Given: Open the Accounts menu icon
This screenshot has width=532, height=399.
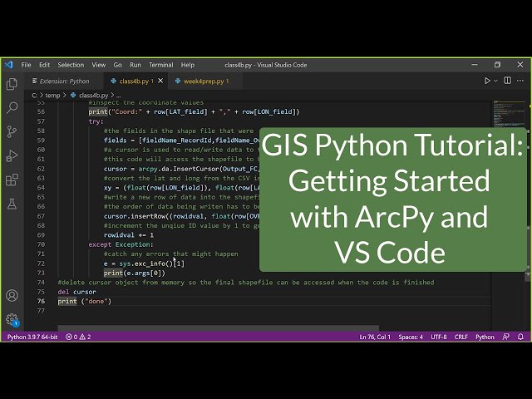Looking at the screenshot, I should point(12,296).
